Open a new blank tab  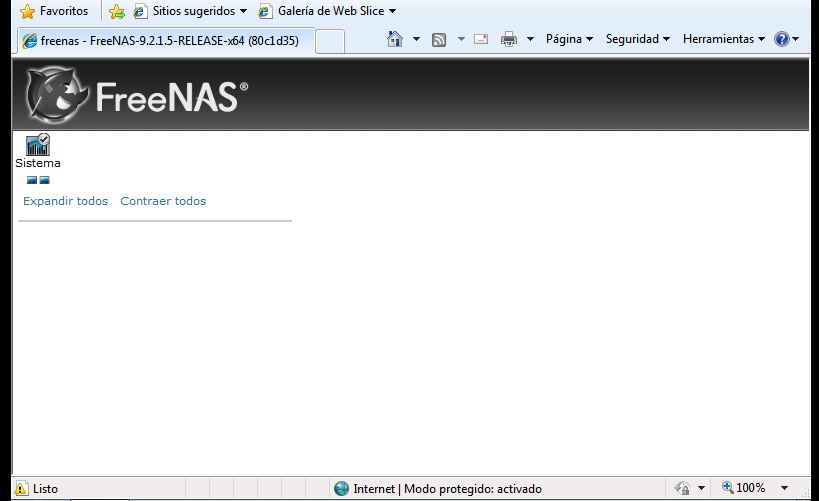[330, 41]
